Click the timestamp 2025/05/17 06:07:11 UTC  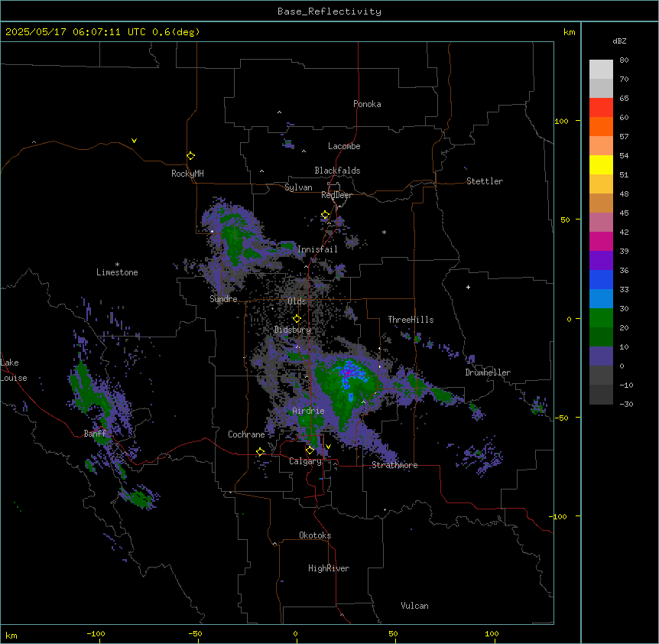click(x=75, y=32)
